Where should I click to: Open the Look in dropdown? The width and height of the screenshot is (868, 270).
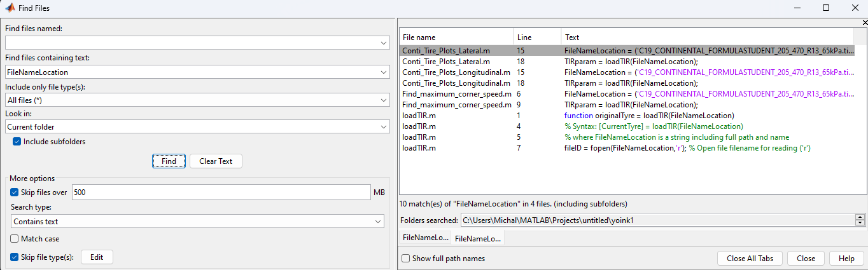click(384, 127)
